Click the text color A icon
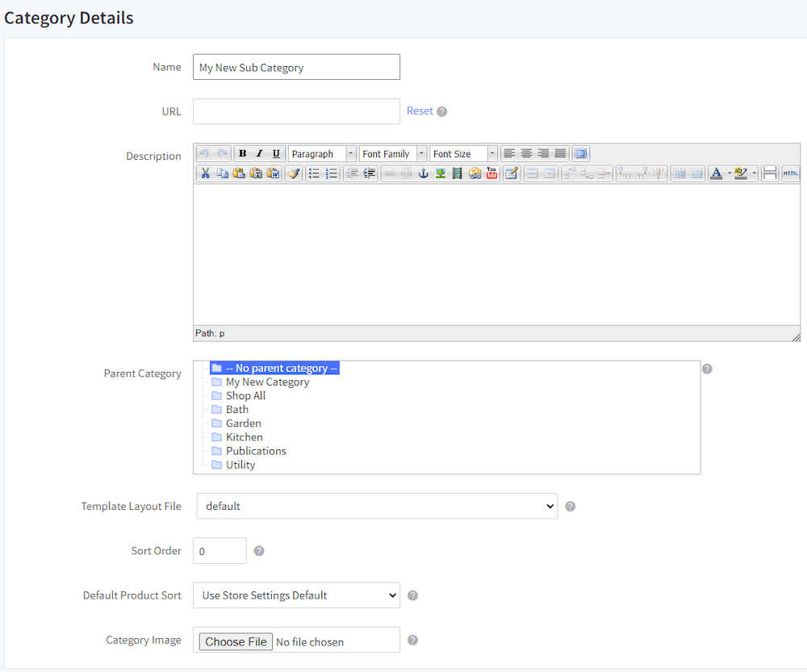Image resolution: width=807 pixels, height=672 pixels. pyautogui.click(x=716, y=173)
